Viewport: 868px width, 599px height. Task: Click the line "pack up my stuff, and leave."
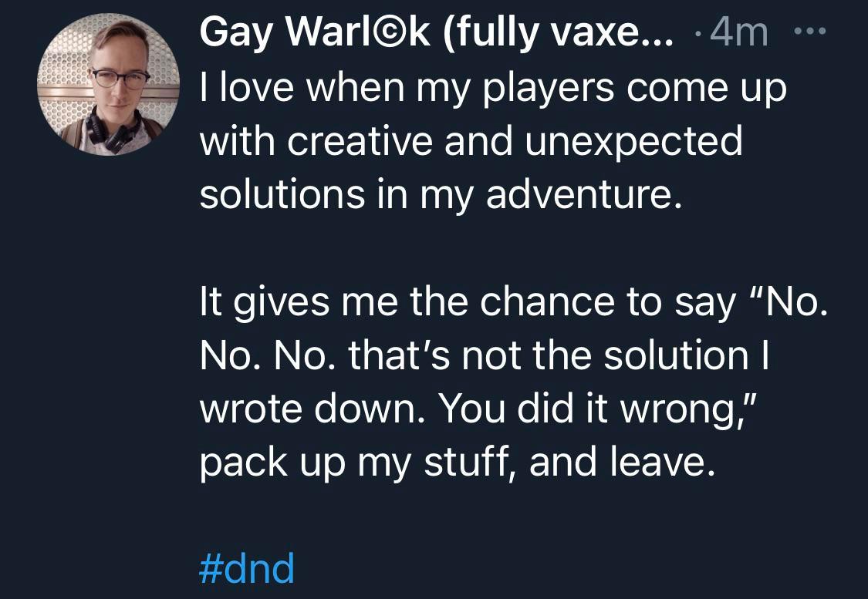point(454,462)
